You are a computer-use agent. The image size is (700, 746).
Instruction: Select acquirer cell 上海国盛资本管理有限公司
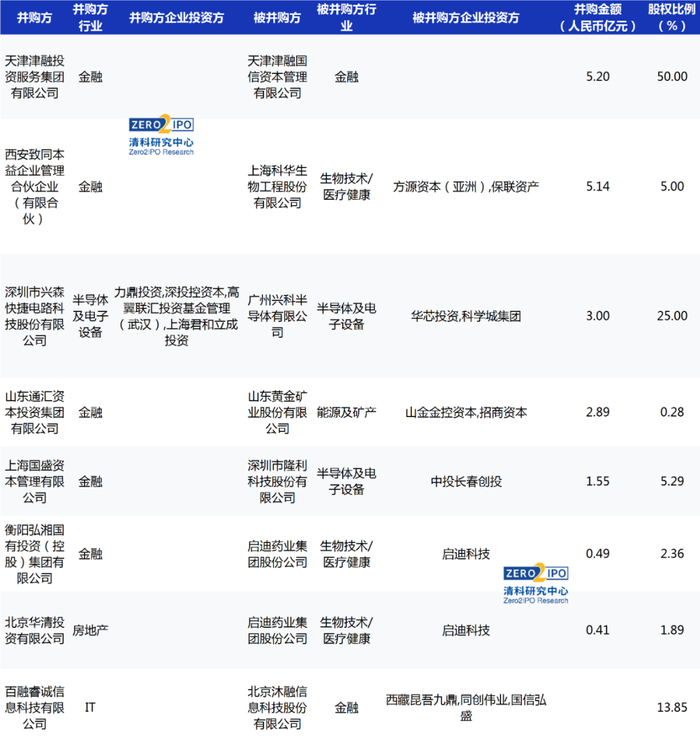[34, 481]
